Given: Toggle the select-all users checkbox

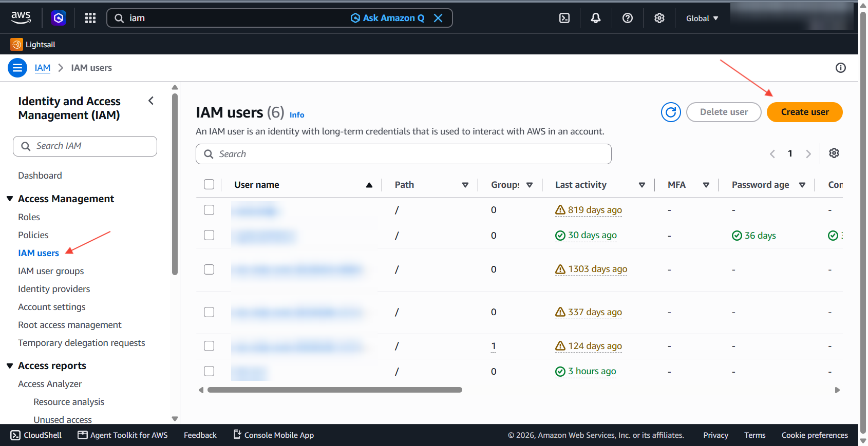Looking at the screenshot, I should click(x=209, y=184).
